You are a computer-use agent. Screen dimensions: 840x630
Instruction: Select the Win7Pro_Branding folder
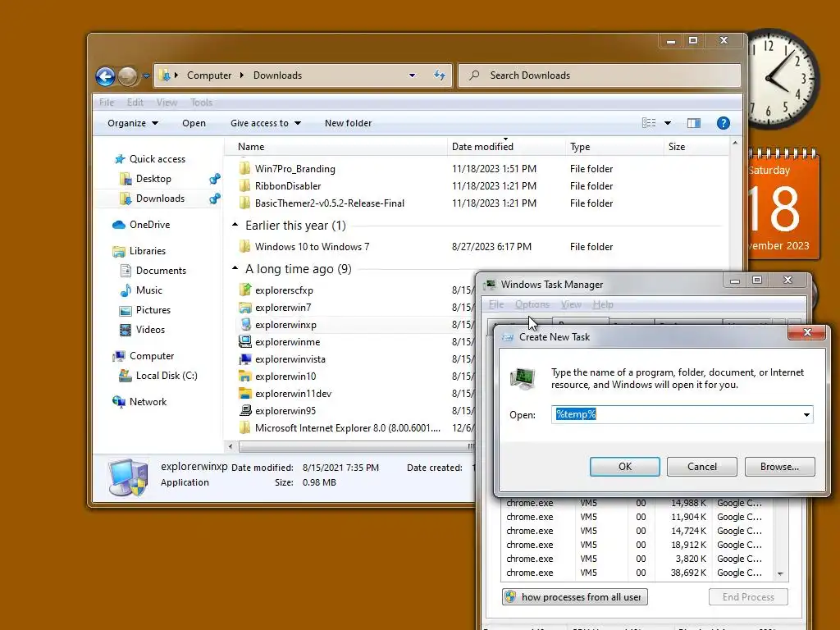295,169
